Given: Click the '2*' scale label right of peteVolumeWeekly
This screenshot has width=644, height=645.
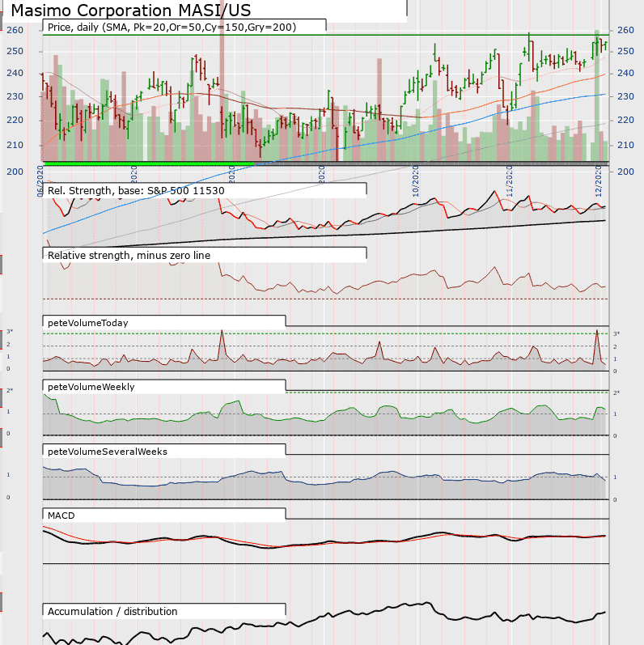Looking at the screenshot, I should click(616, 393).
